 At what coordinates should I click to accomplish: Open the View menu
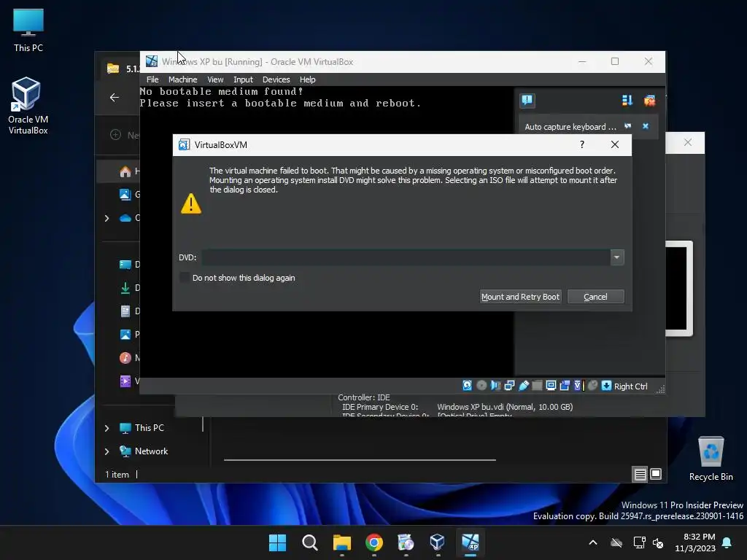point(215,79)
